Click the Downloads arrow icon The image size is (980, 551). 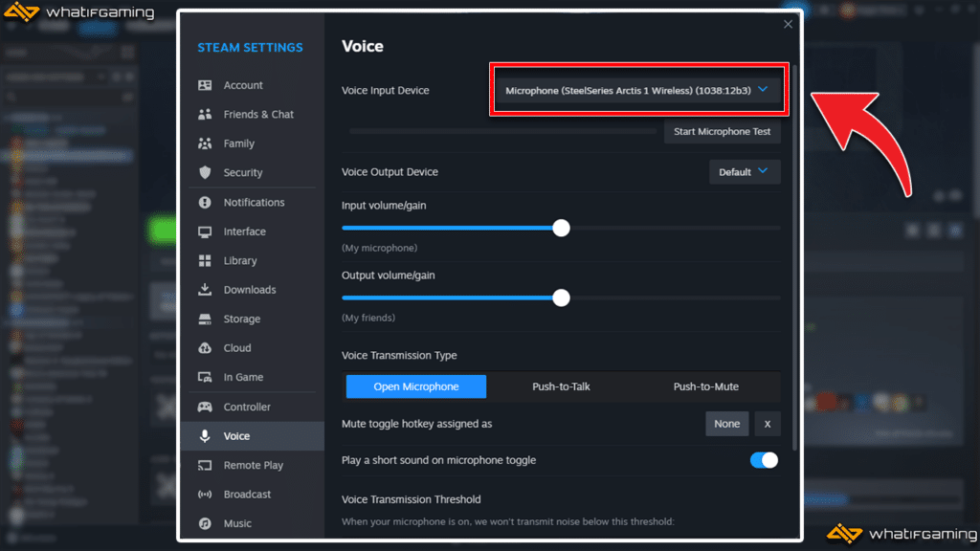[x=205, y=289]
